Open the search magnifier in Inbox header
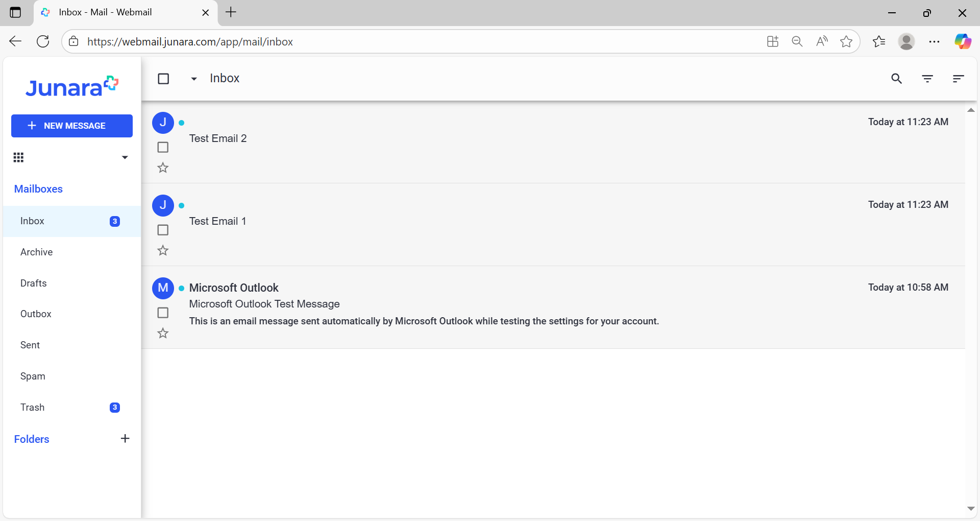 (896, 79)
